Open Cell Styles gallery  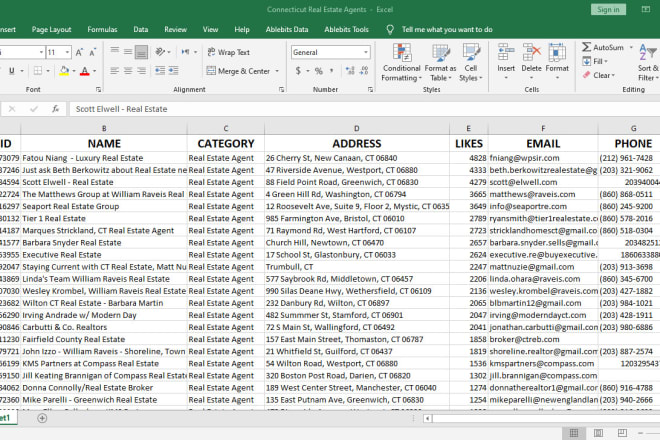(x=471, y=62)
